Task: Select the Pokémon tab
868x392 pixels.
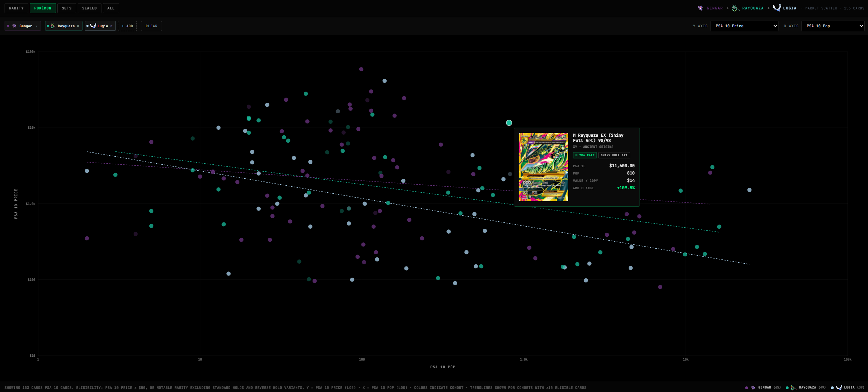Action: 43,8
